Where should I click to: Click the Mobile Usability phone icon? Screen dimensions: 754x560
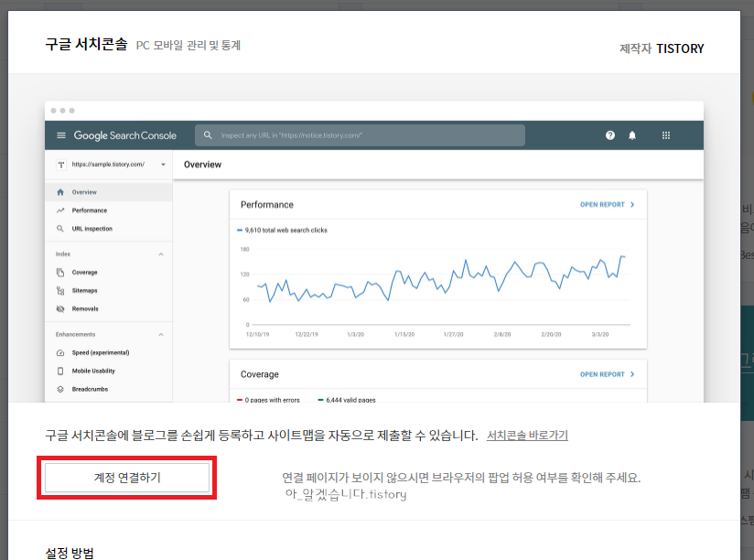60,372
